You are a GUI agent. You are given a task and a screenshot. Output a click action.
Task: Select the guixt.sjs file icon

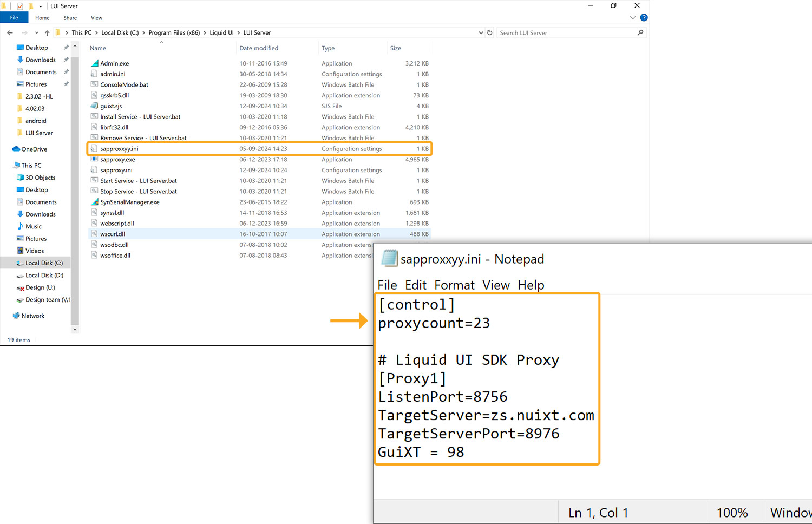point(94,106)
